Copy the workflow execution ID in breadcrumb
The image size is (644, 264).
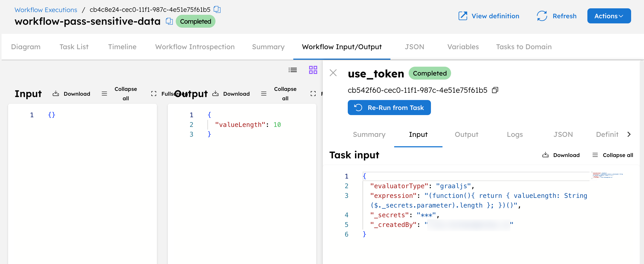pyautogui.click(x=217, y=10)
